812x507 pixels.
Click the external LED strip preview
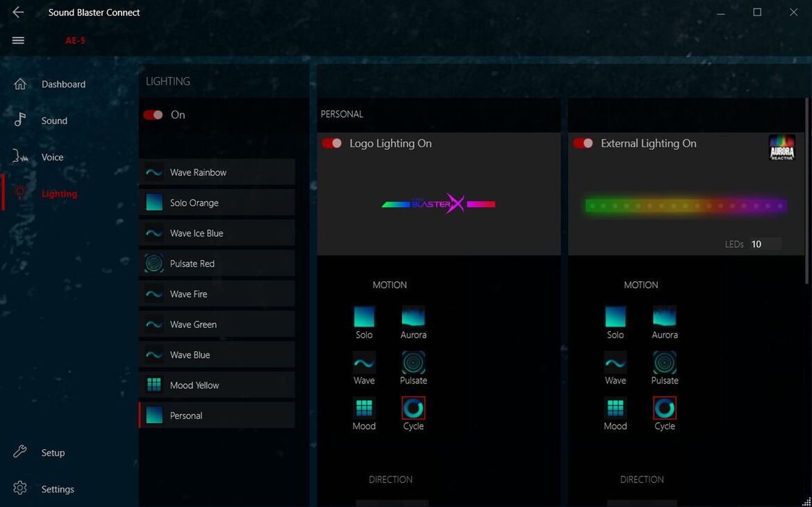pyautogui.click(x=686, y=206)
